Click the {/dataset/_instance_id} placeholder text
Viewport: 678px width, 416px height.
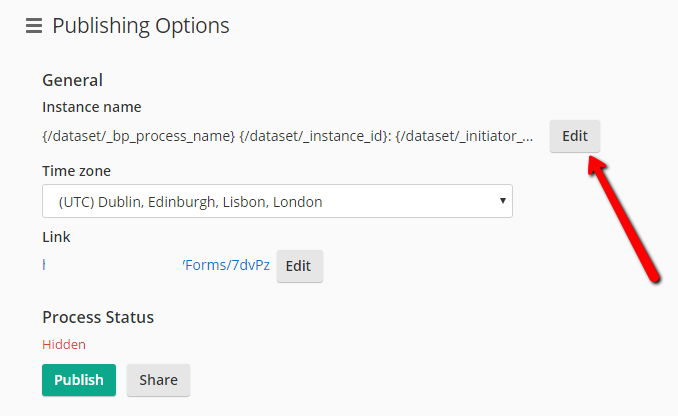click(x=313, y=136)
